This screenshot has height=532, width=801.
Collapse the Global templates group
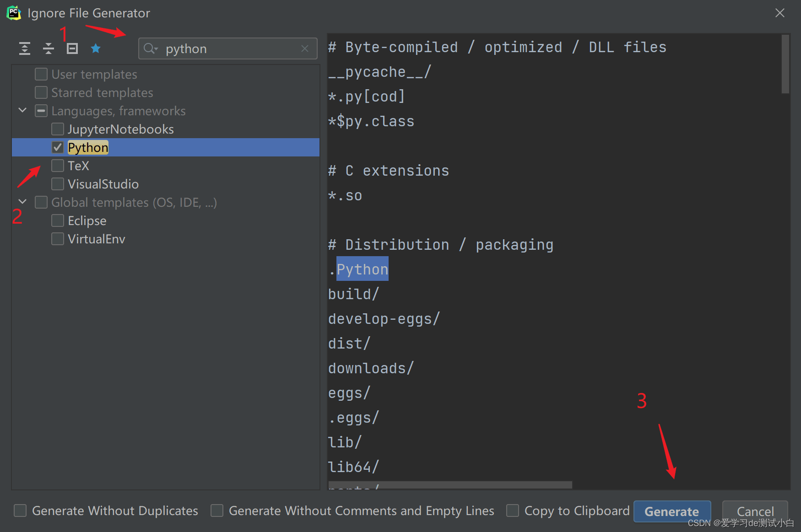pyautogui.click(x=22, y=202)
